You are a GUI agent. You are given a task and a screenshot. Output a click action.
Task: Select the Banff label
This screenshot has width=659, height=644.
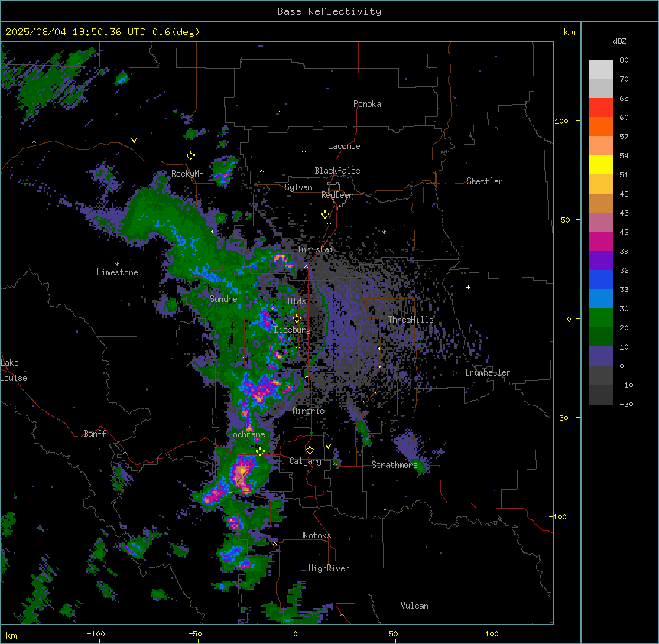pos(95,434)
